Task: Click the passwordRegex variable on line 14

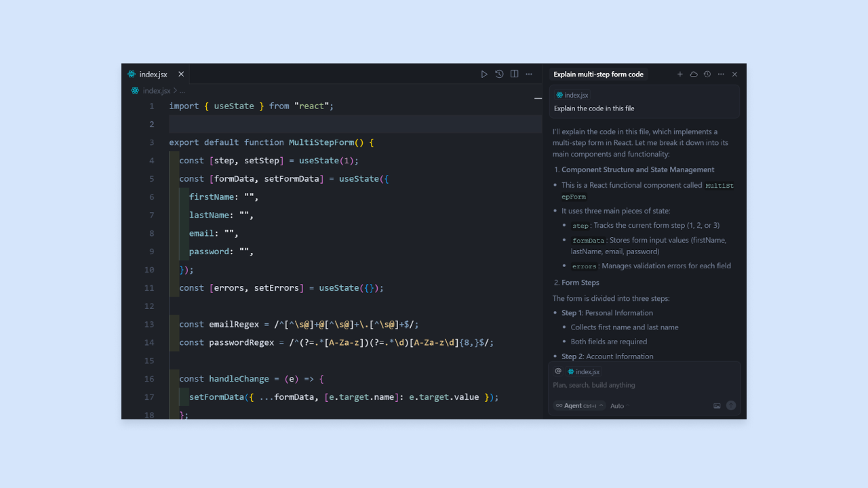Action: tap(241, 342)
